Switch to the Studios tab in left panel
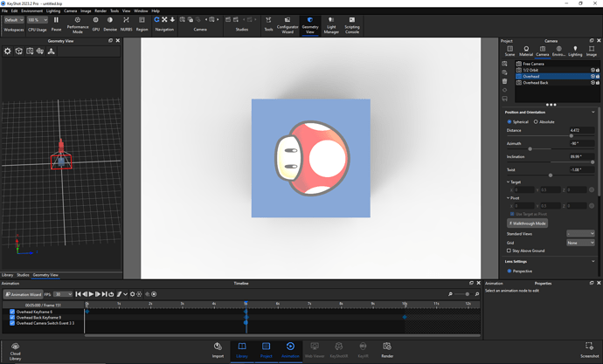This screenshot has height=364, width=603. pyautogui.click(x=23, y=275)
